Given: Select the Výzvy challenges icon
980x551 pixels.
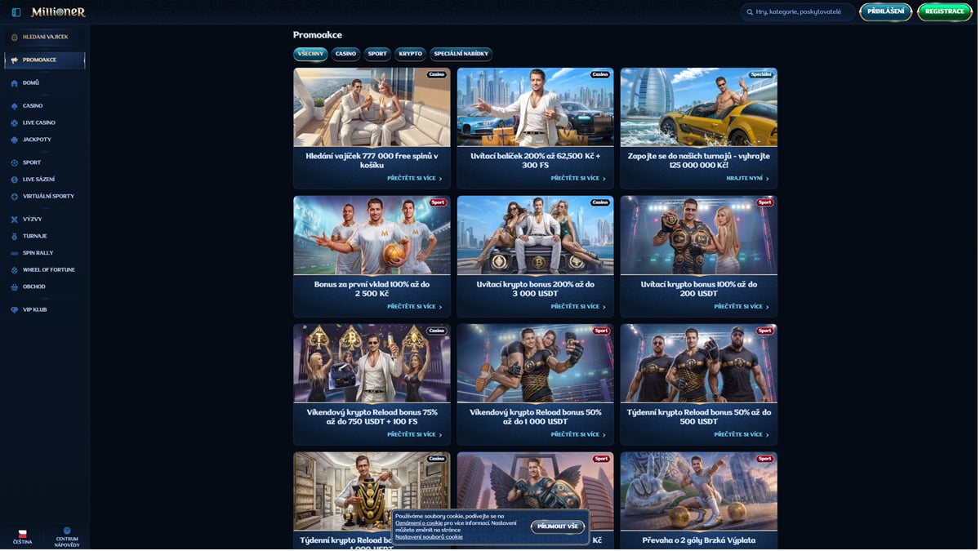Looking at the screenshot, I should click(15, 219).
